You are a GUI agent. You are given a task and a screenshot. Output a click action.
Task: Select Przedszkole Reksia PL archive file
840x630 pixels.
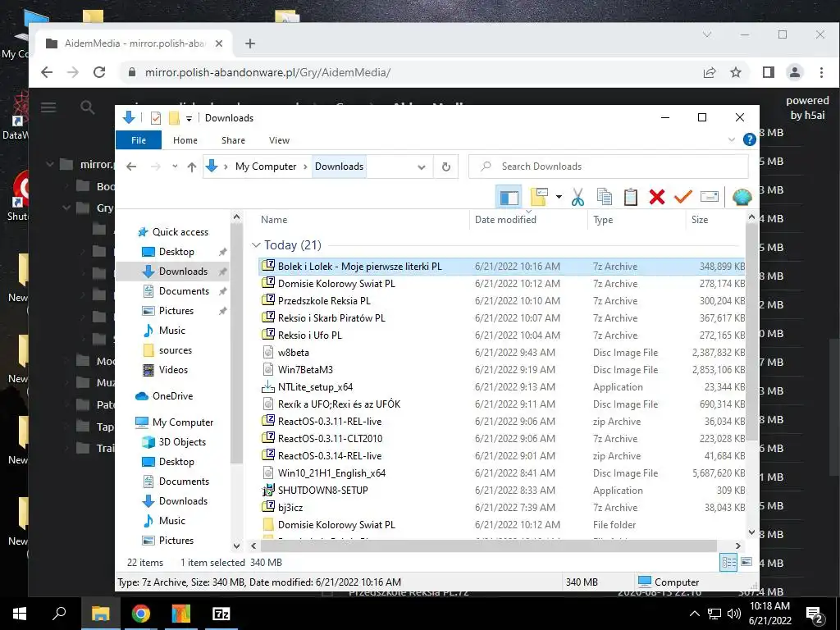click(501, 300)
